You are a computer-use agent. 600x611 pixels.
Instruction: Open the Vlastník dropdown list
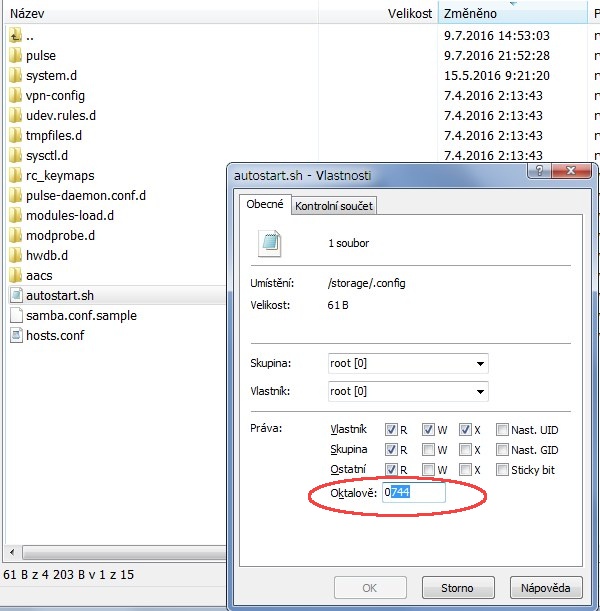(x=481, y=392)
